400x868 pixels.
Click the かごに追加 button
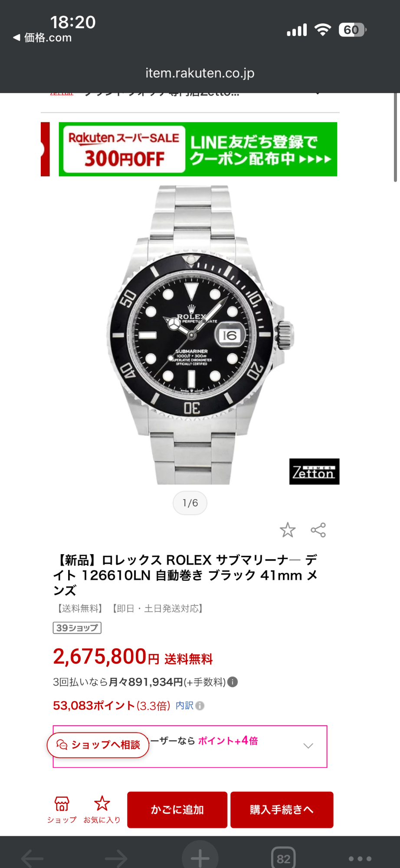tap(177, 810)
